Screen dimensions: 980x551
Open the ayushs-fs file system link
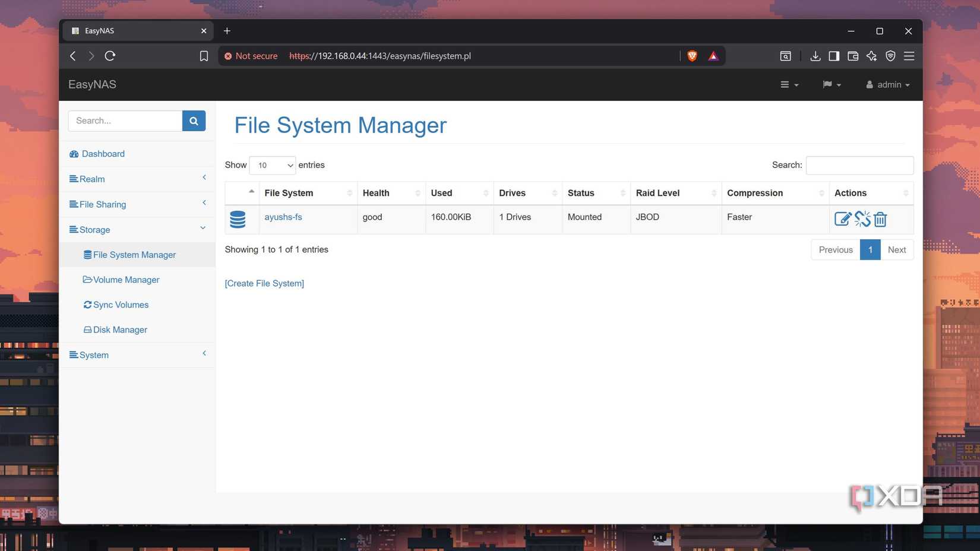[x=283, y=217]
